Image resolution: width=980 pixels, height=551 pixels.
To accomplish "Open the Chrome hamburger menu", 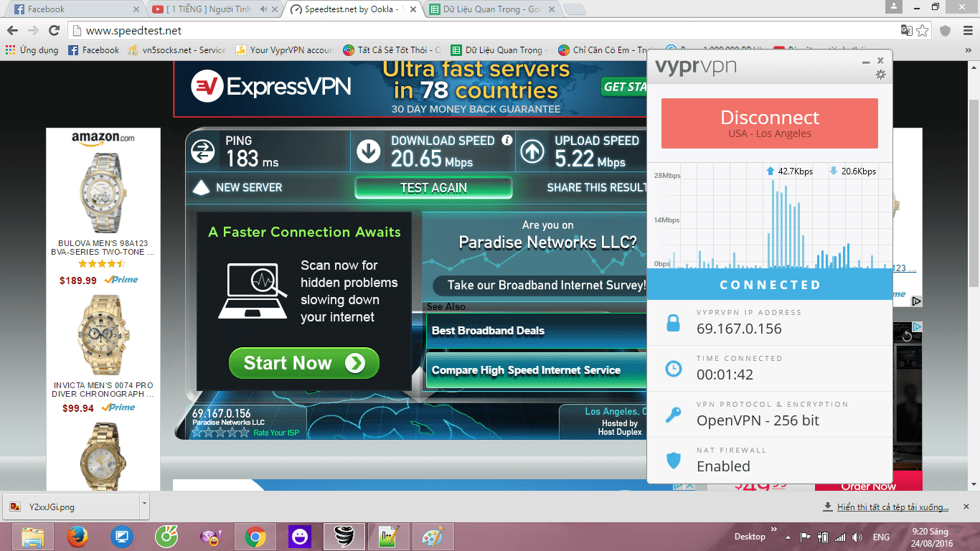I will tap(966, 31).
